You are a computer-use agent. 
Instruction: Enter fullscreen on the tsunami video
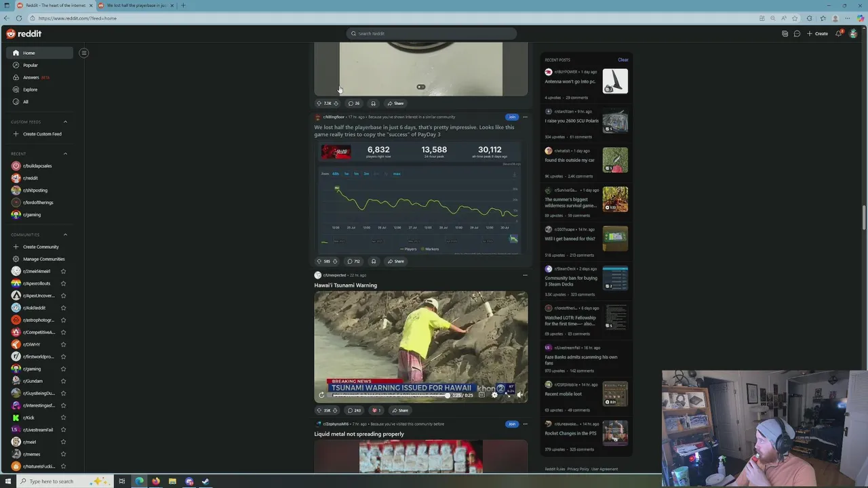[507, 395]
